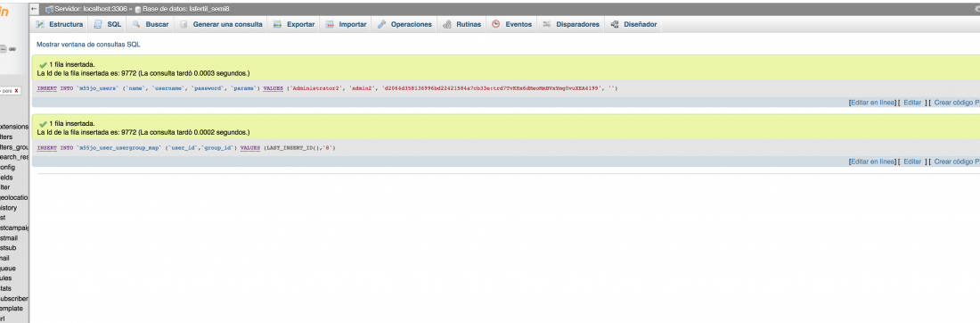The image size is (980, 323).
Task: Open the sidebar table ending in 'eolocatio'
Action: click(x=13, y=198)
